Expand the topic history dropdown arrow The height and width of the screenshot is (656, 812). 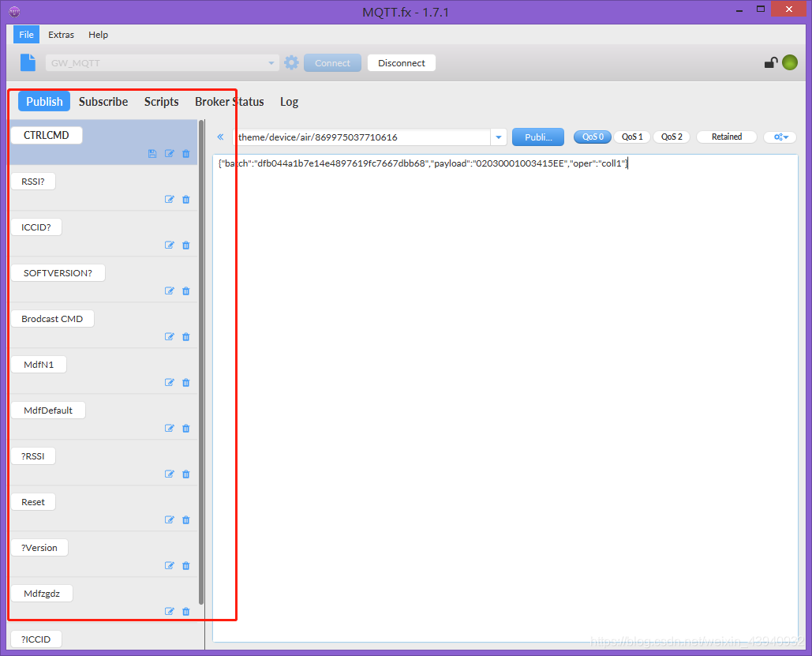(x=498, y=137)
